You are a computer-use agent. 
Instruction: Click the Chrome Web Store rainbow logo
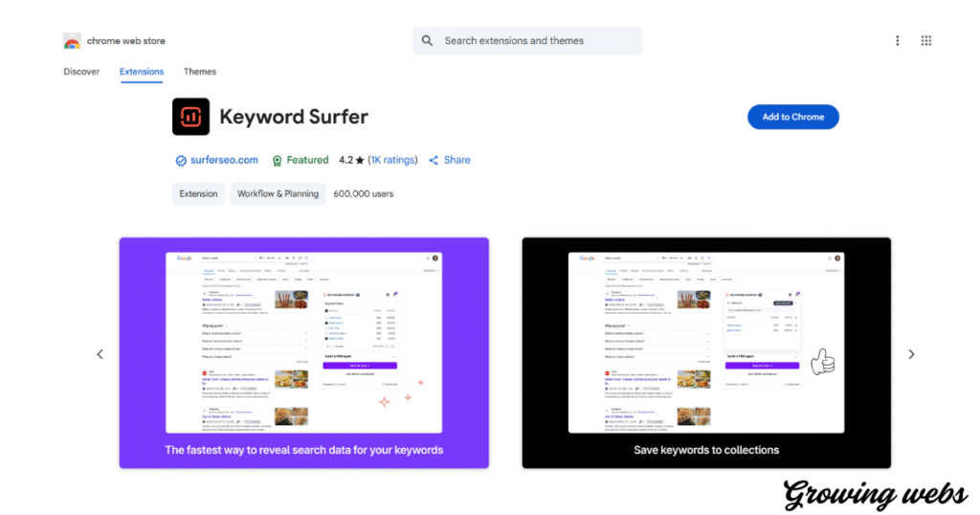pos(72,41)
